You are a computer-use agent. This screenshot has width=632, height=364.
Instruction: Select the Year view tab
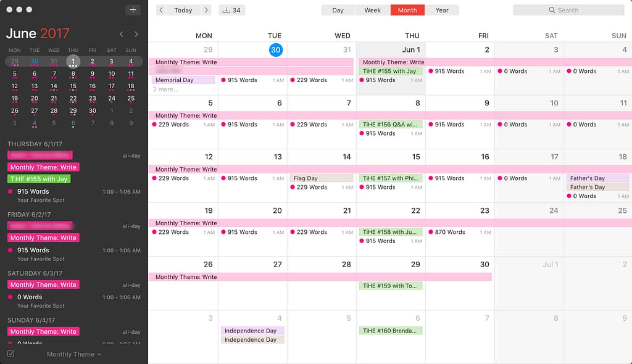(x=442, y=10)
